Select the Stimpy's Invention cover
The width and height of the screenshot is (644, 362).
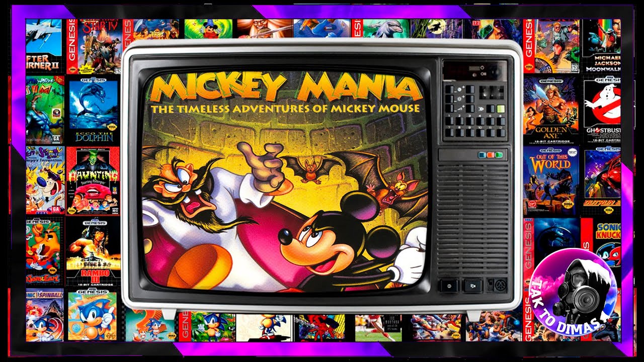45,180
